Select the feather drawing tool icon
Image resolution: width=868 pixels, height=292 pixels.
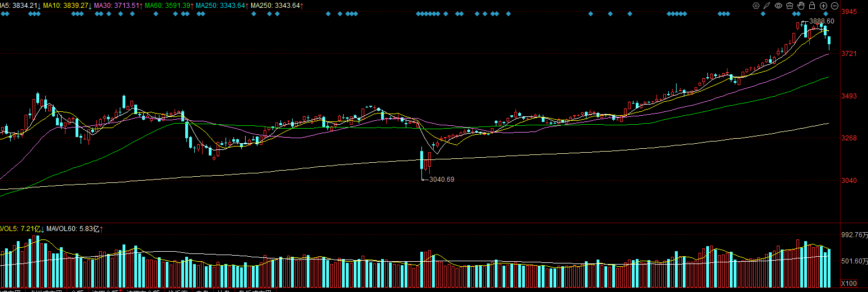767,6
